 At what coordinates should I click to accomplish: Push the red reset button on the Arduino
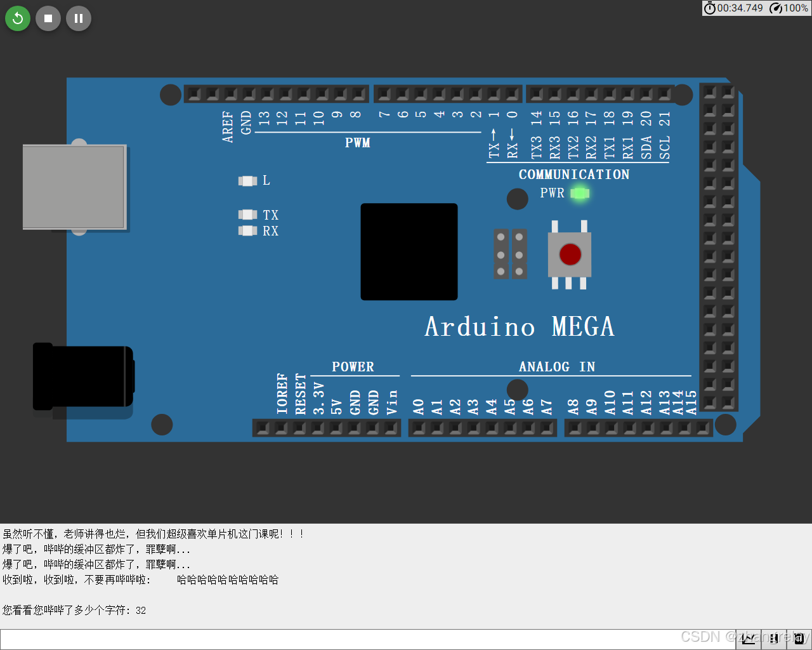570,255
